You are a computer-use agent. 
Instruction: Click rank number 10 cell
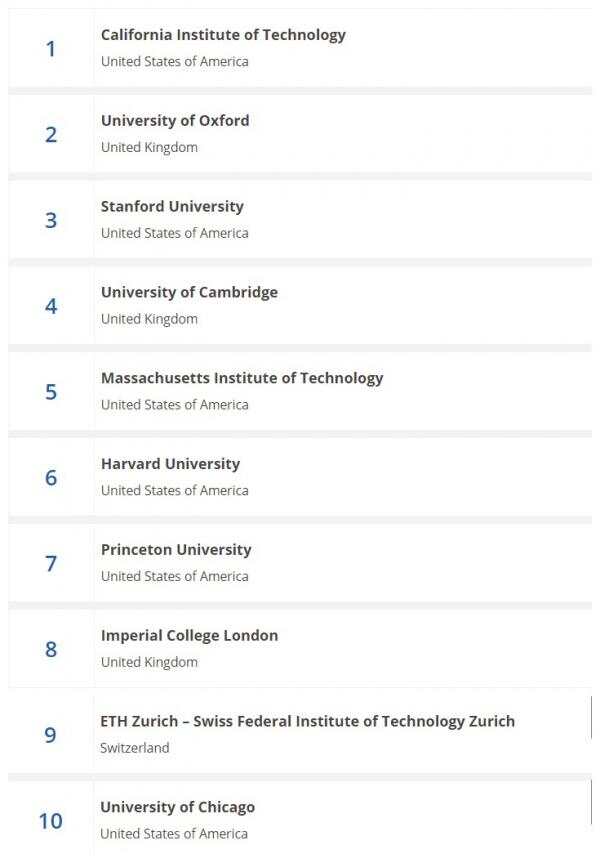pyautogui.click(x=51, y=821)
